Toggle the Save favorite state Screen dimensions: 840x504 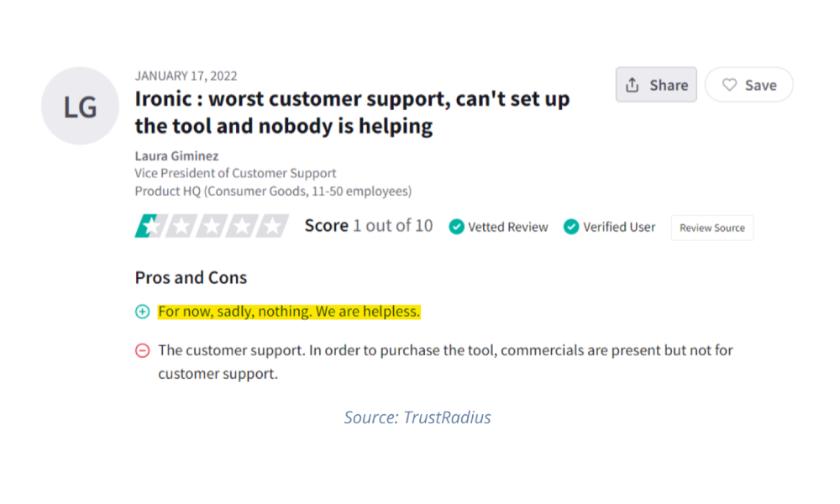coord(748,84)
